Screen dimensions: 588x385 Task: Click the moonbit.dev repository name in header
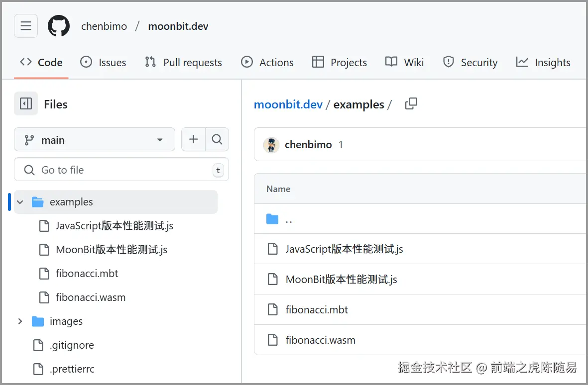178,26
